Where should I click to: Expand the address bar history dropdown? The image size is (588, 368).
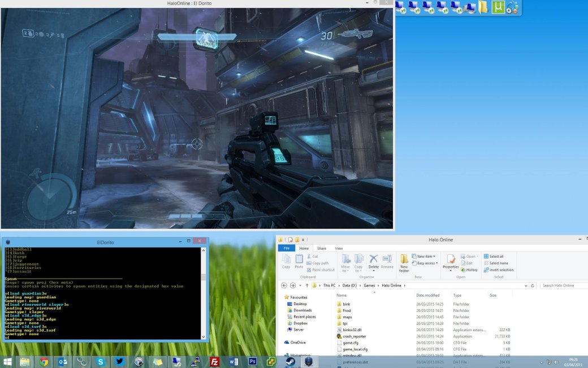[526, 286]
